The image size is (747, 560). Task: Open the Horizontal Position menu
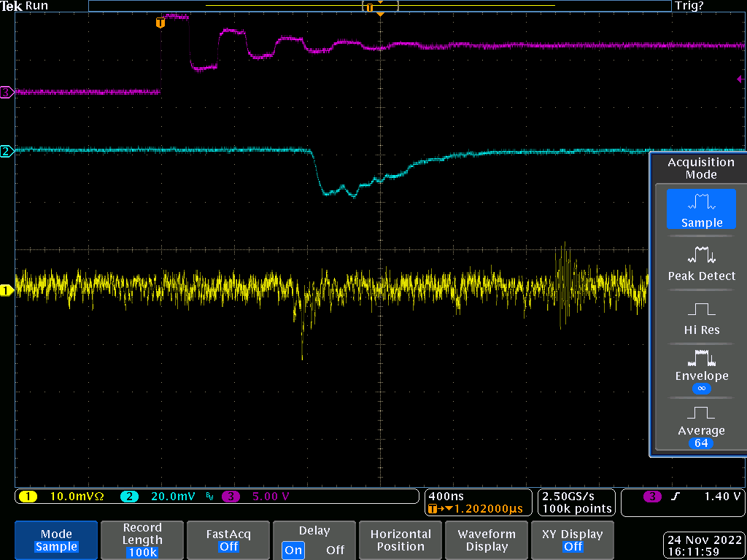400,540
